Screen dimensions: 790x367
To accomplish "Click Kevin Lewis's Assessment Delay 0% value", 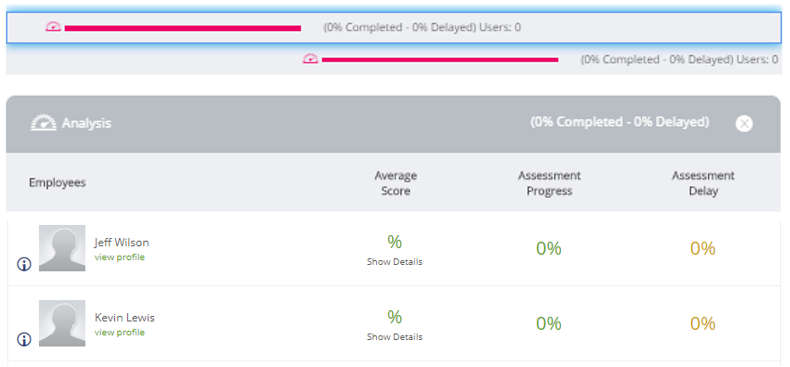I will click(703, 324).
